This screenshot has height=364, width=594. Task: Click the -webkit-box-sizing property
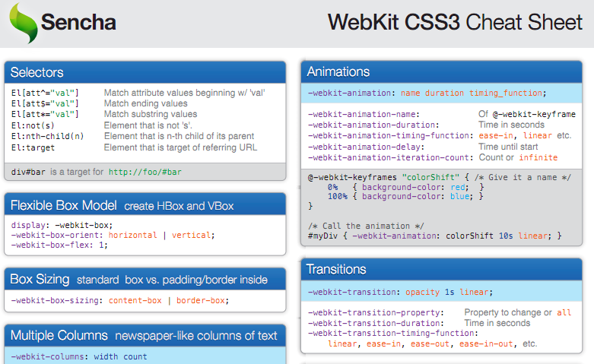[x=57, y=300]
